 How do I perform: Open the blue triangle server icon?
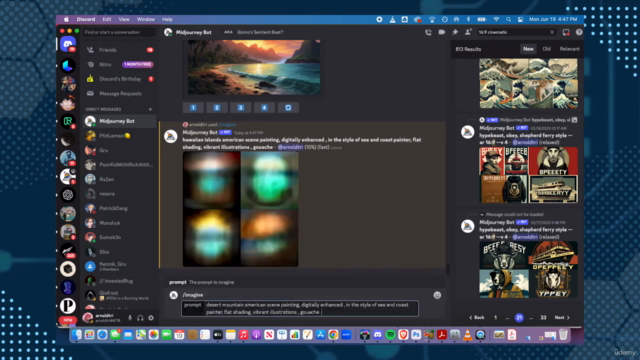click(x=68, y=65)
